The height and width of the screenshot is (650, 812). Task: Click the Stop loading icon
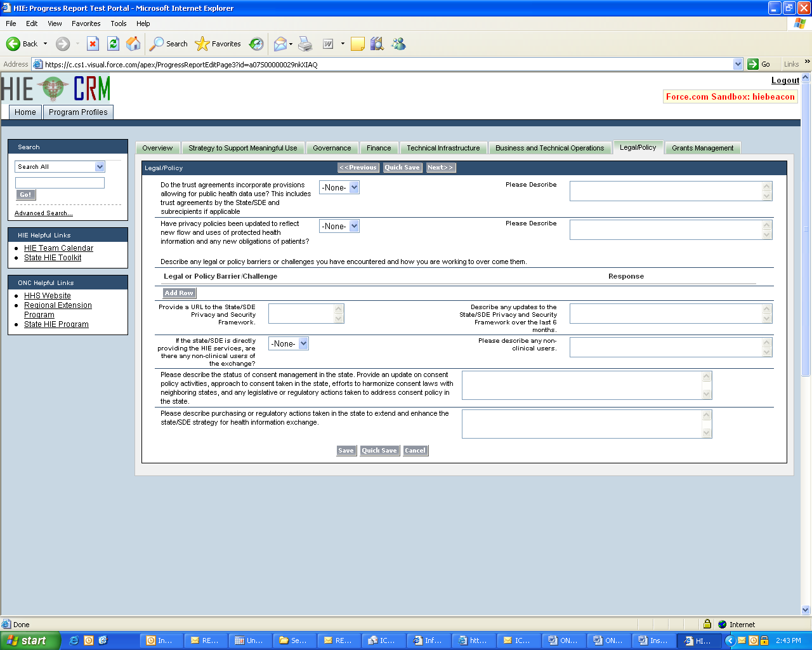tap(93, 44)
